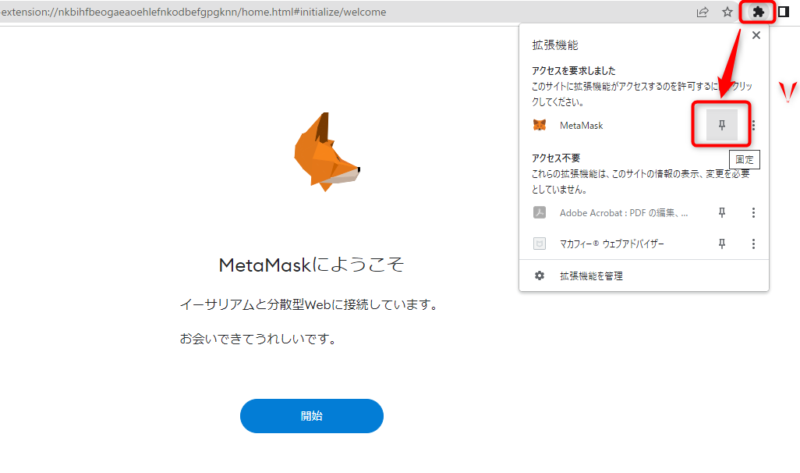Close the extensions popup
The height and width of the screenshot is (473, 800).
point(756,35)
